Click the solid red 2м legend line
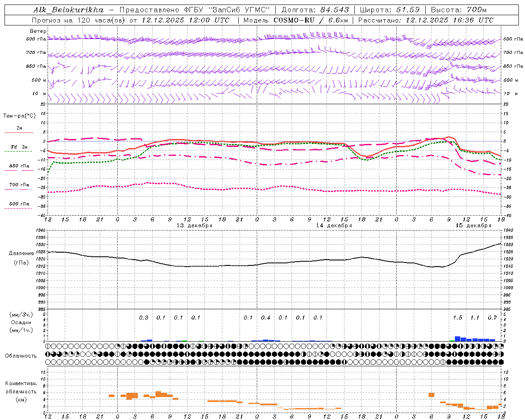The width and height of the screenshot is (525, 420). tap(19, 132)
